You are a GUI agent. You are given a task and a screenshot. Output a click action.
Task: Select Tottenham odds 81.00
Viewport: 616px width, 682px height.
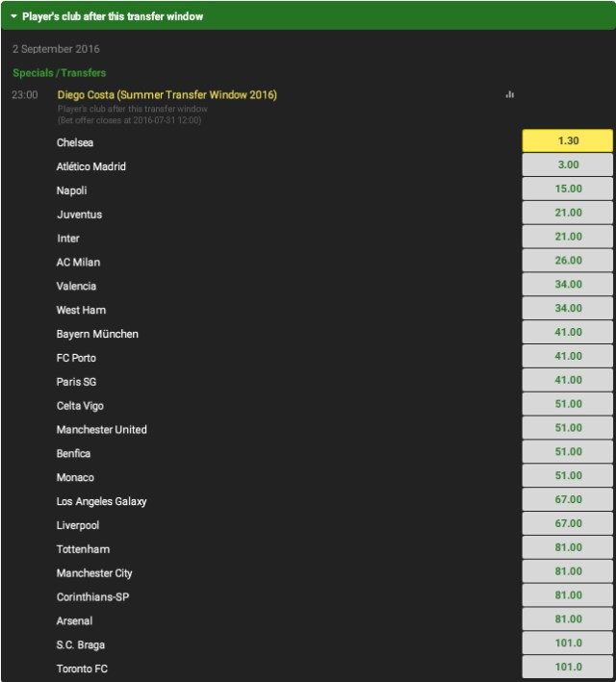pos(568,547)
